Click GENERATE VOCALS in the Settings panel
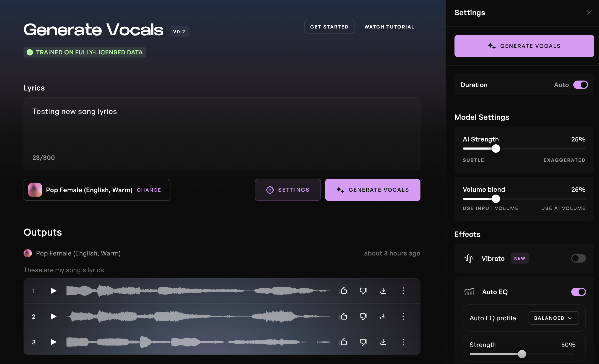The width and height of the screenshot is (599, 364). 524,46
